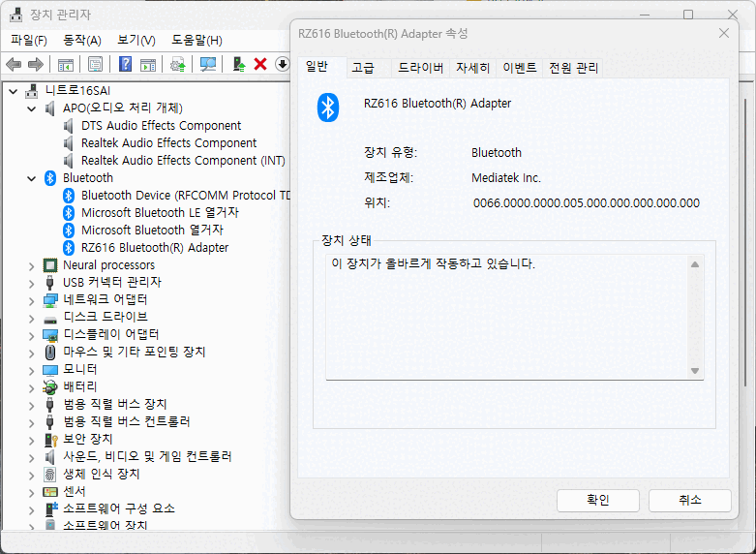Image resolution: width=756 pixels, height=554 pixels.
Task: Click the back arrow toolbar icon
Action: point(14,64)
